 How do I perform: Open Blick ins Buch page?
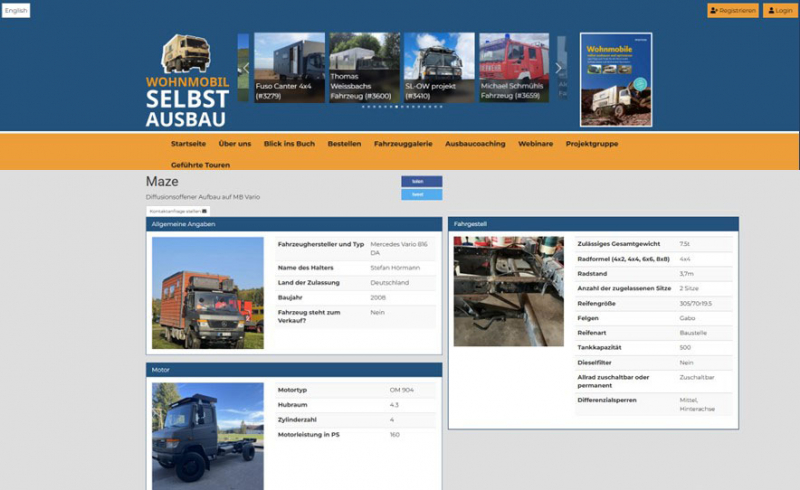coord(289,144)
